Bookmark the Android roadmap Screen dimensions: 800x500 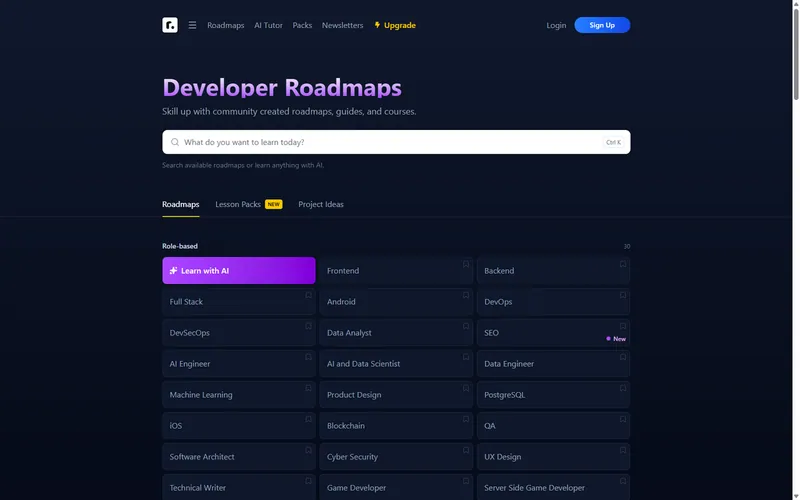tap(466, 295)
